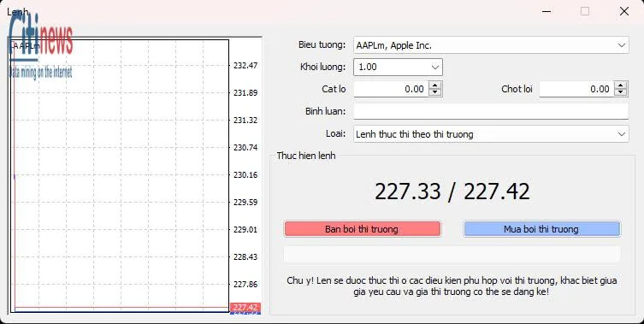Click the red 227.42 price tag on the chart axis

(x=245, y=307)
